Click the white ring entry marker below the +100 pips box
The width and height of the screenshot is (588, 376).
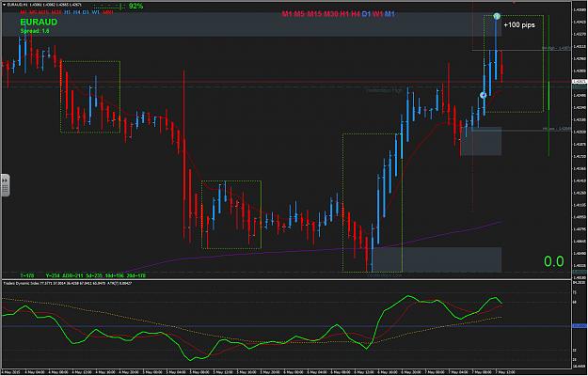(x=483, y=95)
